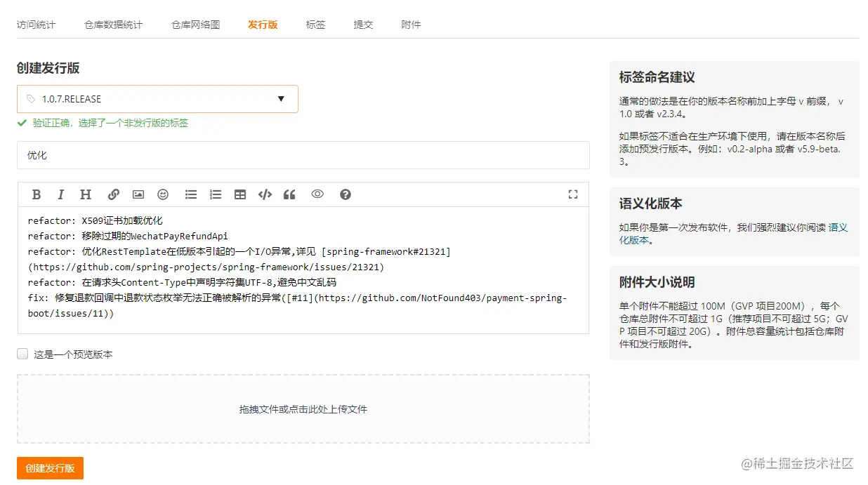Insert a code block
868x485 pixels.
click(x=265, y=194)
